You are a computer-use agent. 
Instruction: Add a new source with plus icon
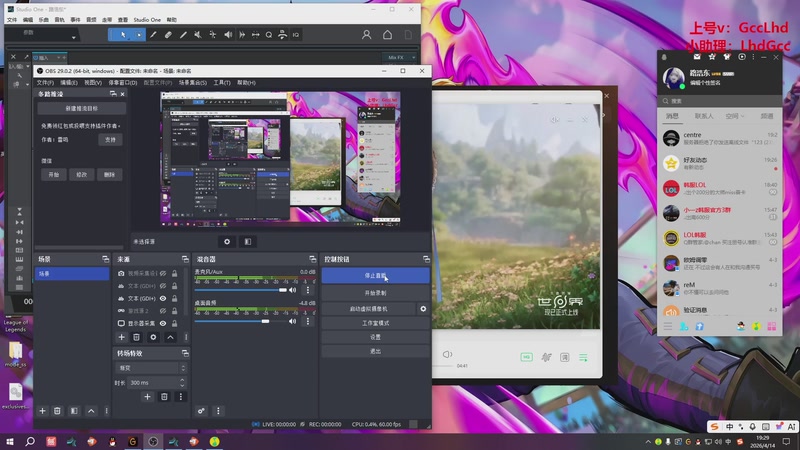(x=122, y=338)
